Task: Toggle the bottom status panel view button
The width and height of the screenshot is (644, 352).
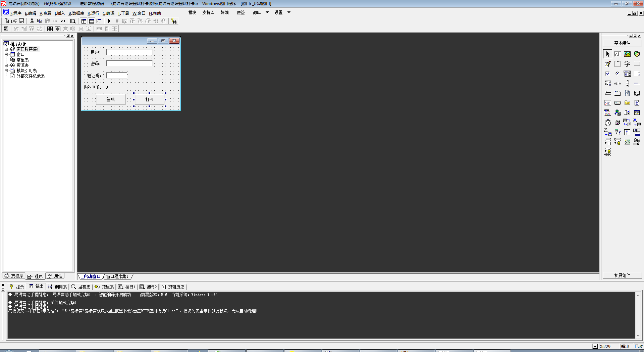Action: (91, 21)
